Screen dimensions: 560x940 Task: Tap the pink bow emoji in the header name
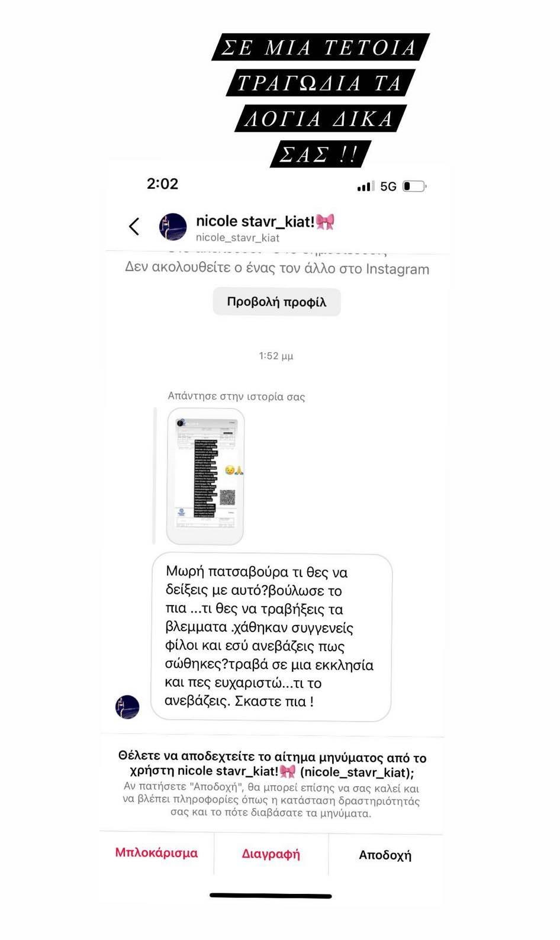coord(325,222)
